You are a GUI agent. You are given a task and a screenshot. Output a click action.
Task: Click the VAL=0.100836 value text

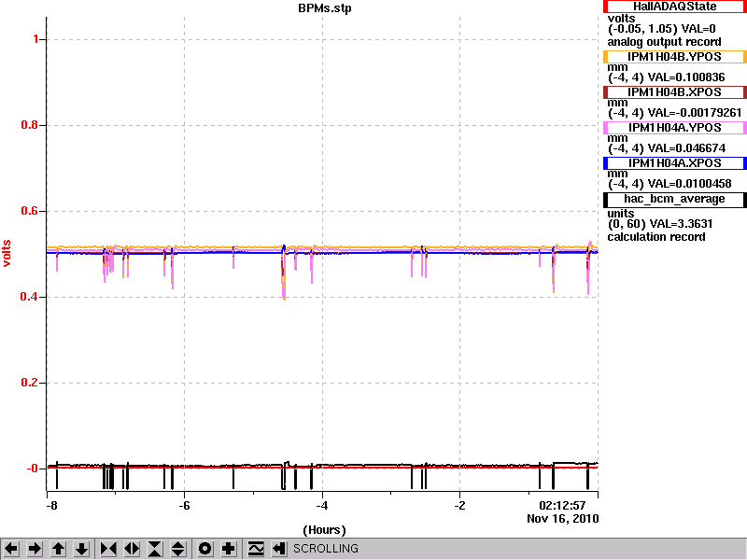[686, 77]
